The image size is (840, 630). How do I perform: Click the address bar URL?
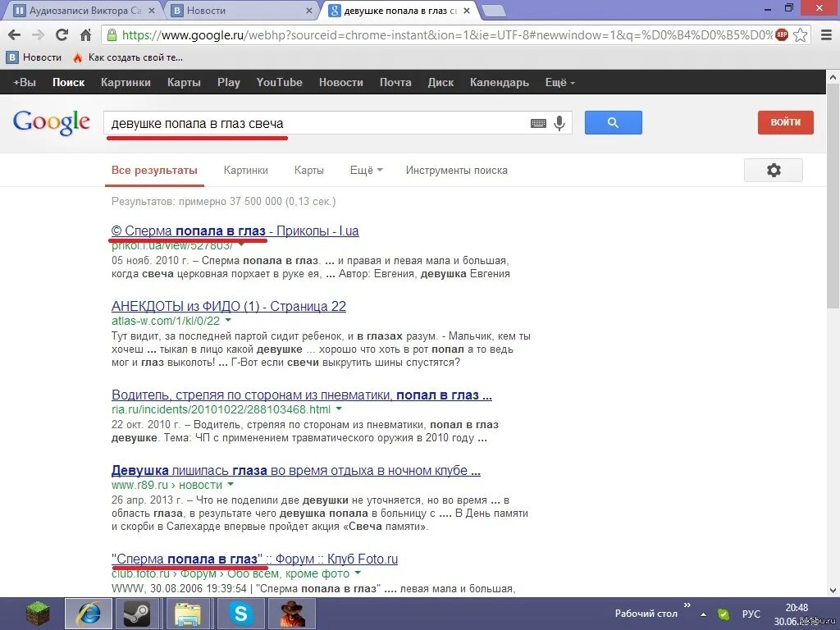(x=446, y=35)
